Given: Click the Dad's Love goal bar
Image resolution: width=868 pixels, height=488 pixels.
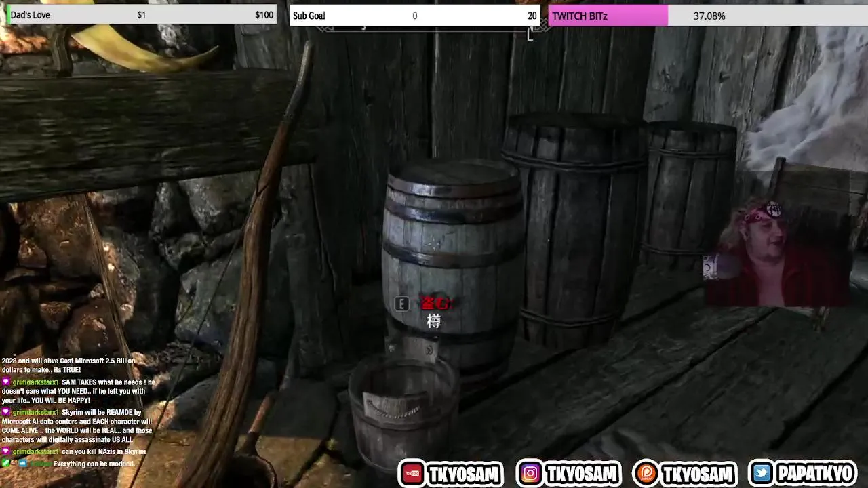Looking at the screenshot, I should [x=141, y=15].
